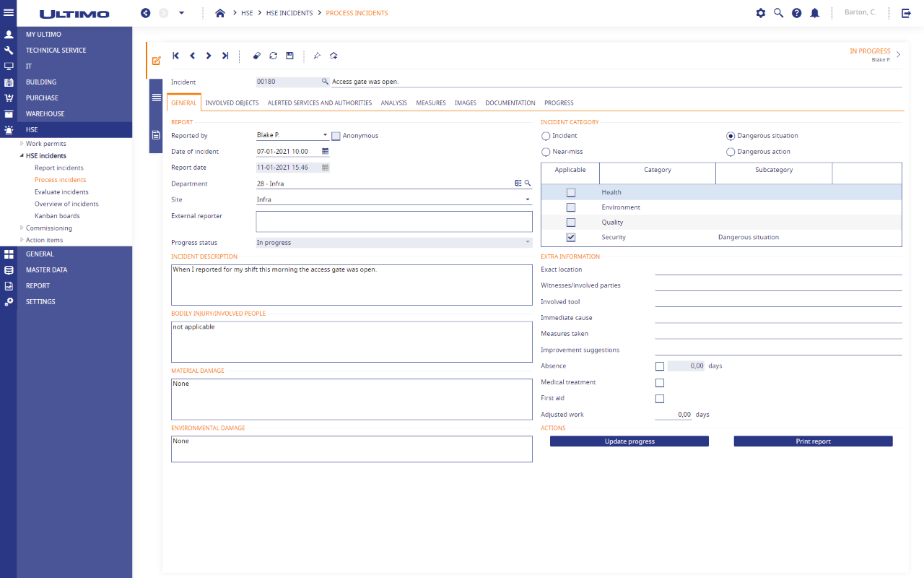Switch to the Measures tab

click(431, 103)
